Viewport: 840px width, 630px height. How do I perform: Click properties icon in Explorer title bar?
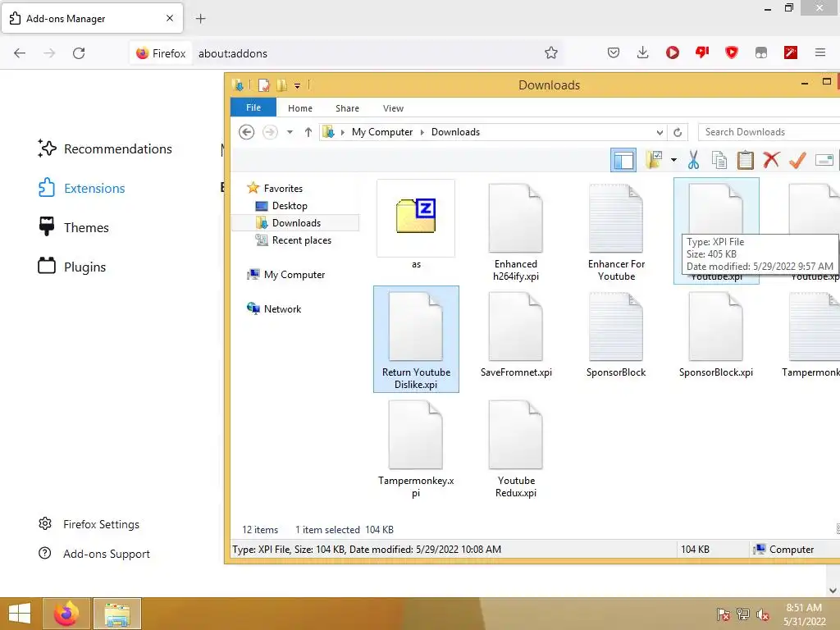pos(263,85)
